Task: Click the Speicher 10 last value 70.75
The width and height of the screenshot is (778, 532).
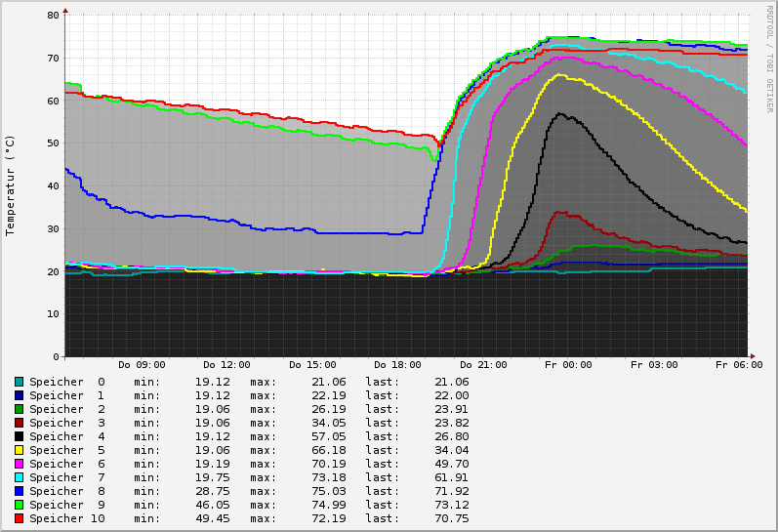Action: click(x=449, y=518)
